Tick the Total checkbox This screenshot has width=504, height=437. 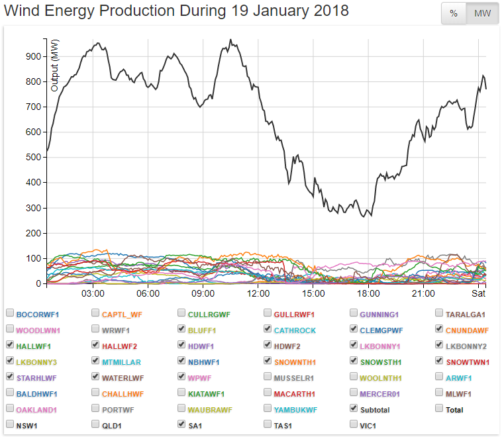pyautogui.click(x=440, y=409)
